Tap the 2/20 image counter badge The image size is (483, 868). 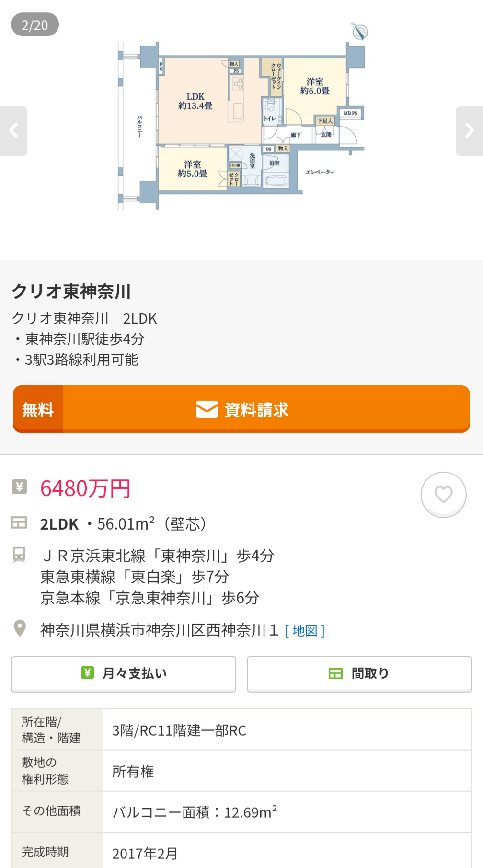(x=35, y=25)
